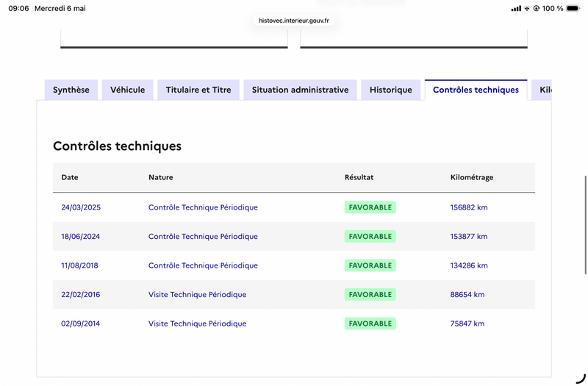Click the 24/03/2025 inspection date
Image resolution: width=588 pixels, height=386 pixels.
point(81,207)
